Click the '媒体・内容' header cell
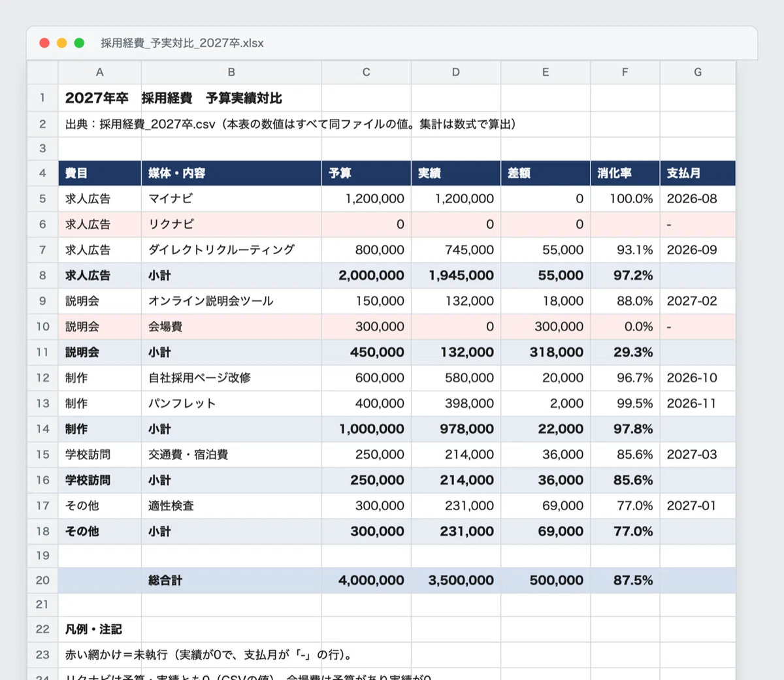The image size is (784, 680). click(x=231, y=173)
